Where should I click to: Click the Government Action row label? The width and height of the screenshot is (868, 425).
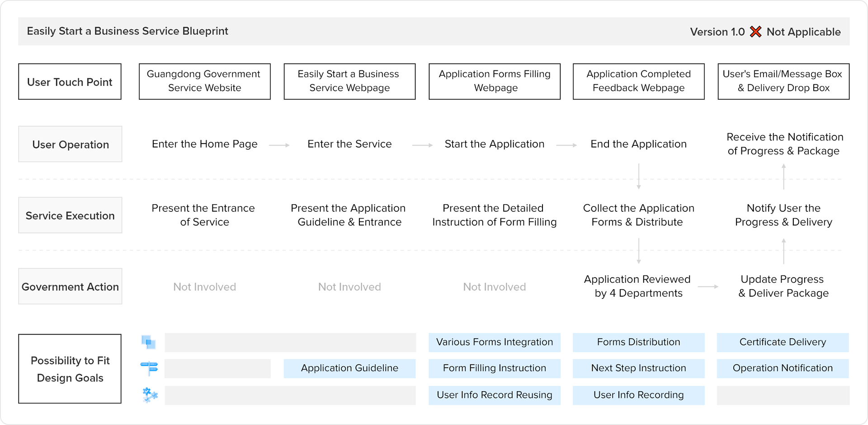point(70,286)
